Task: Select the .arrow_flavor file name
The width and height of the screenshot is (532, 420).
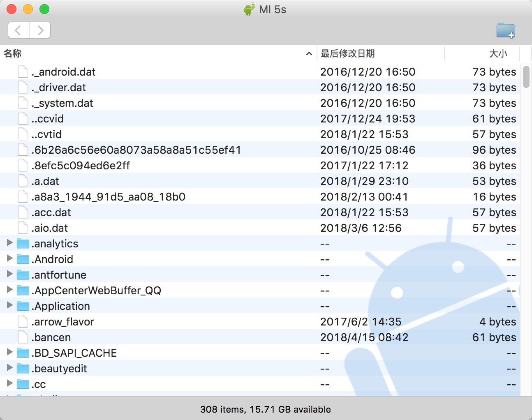Action: (63, 322)
